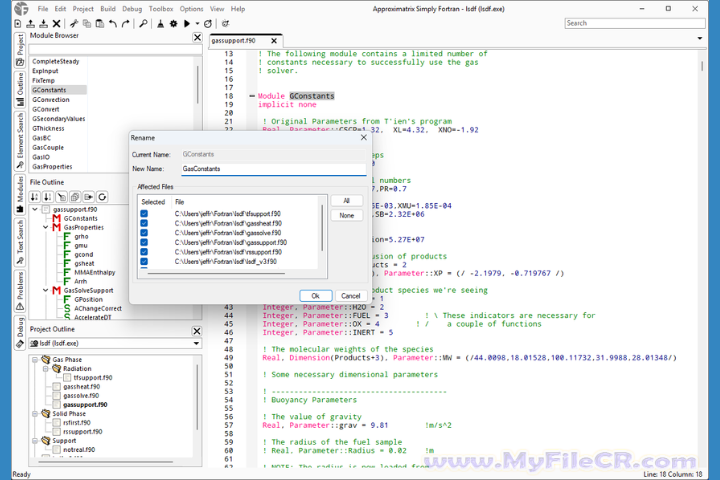Screen dimensions: 720x480
Task: Click the Module Browser filter field
Action: [115, 49]
